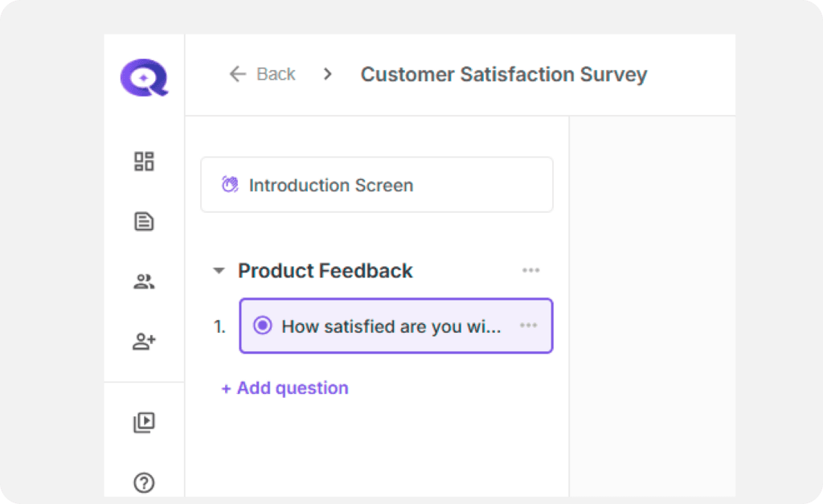Click the breadcrumb chevron arrow

(x=327, y=74)
